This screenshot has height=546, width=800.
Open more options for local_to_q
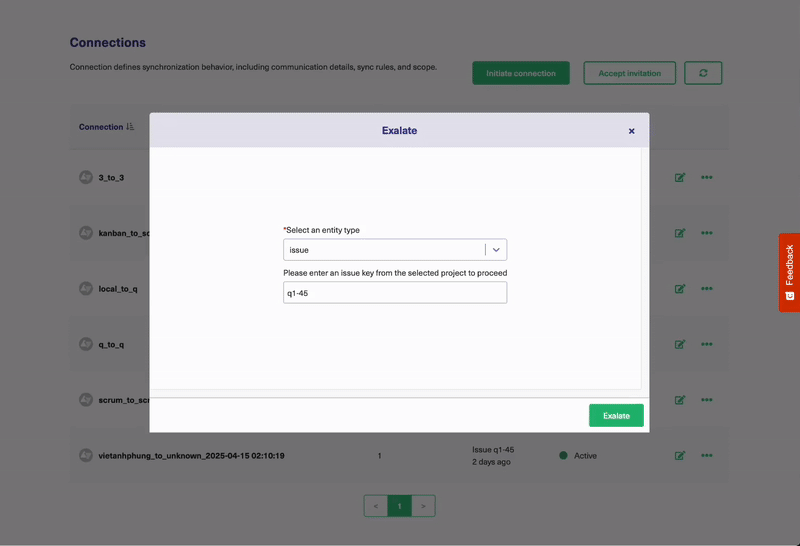click(707, 289)
